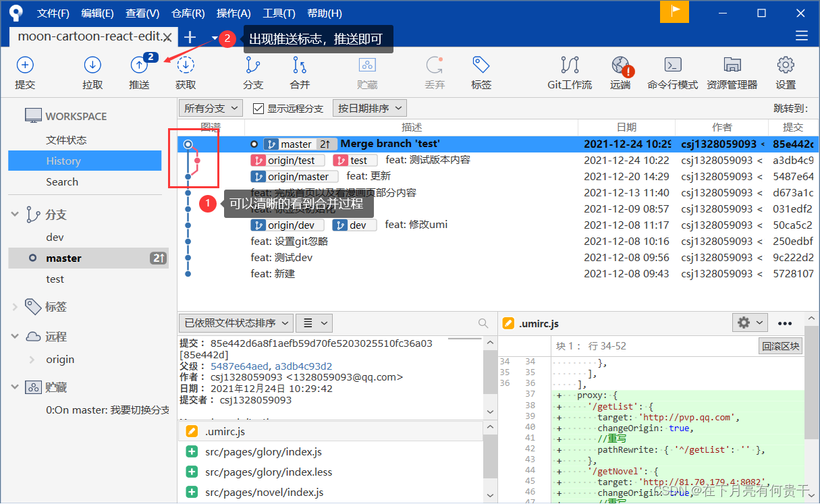Click the 回滚区块 button

tap(781, 346)
